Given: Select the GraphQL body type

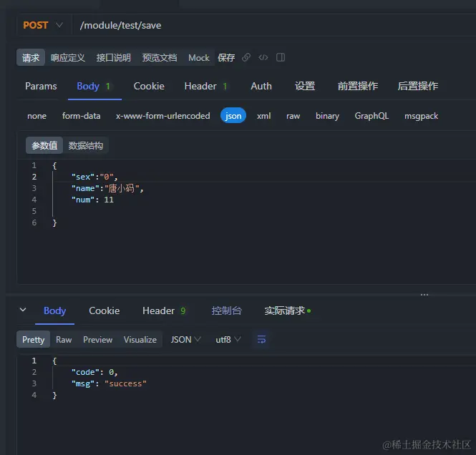Looking at the screenshot, I should [x=371, y=116].
